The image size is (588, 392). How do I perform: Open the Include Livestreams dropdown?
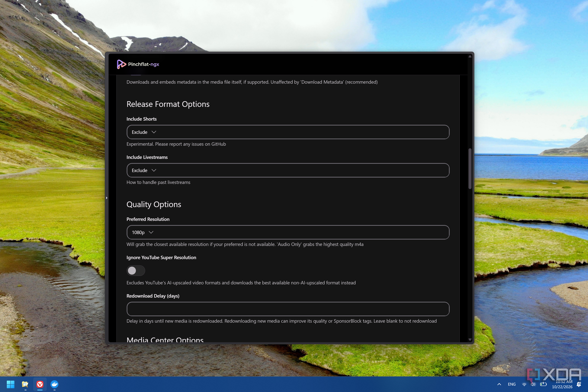[288, 170]
